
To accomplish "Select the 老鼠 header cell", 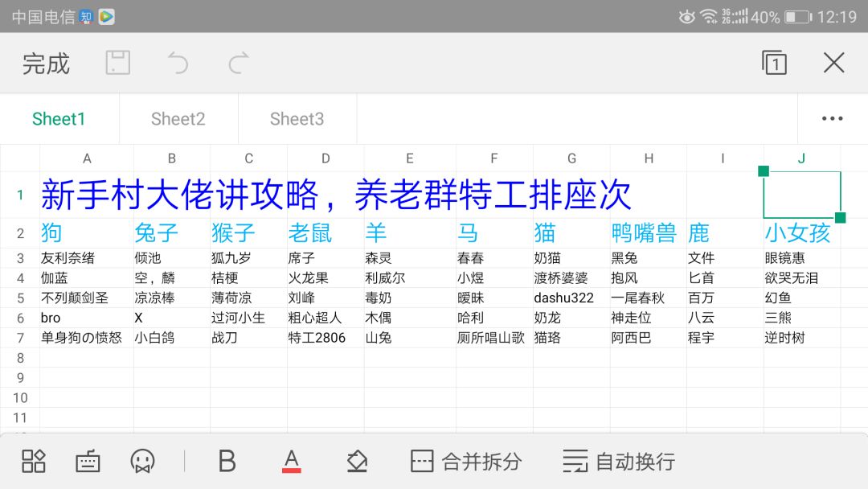I will point(325,233).
